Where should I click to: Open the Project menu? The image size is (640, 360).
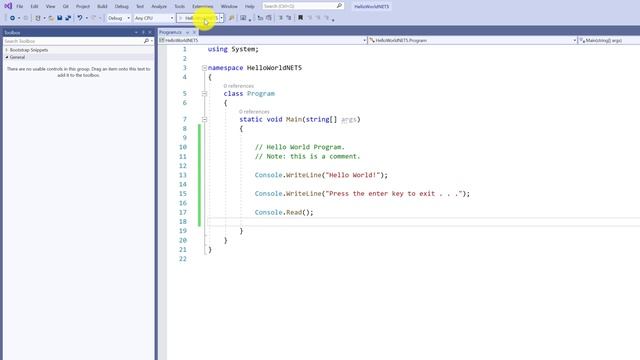(x=83, y=7)
